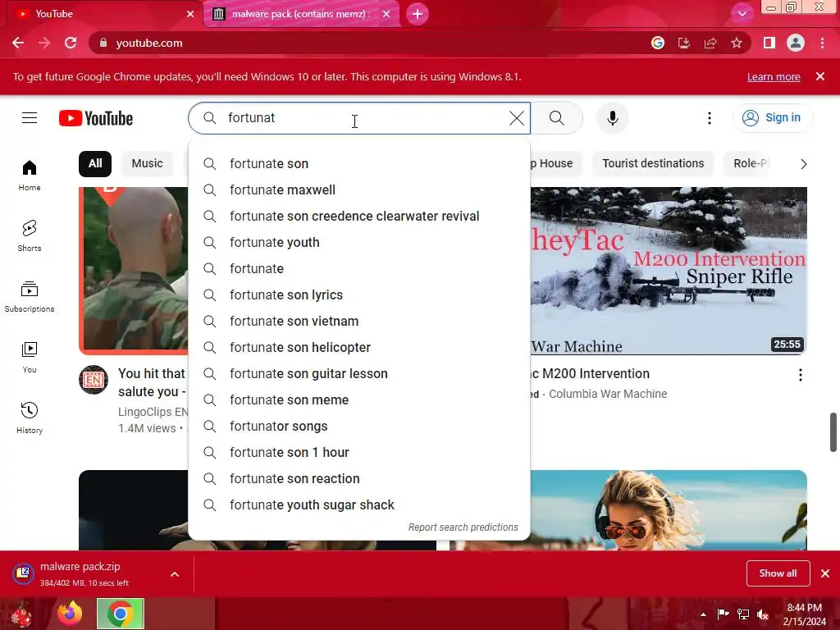
Task: Choose suggestion 'fortunate son lyrics'
Action: pyautogui.click(x=359, y=294)
